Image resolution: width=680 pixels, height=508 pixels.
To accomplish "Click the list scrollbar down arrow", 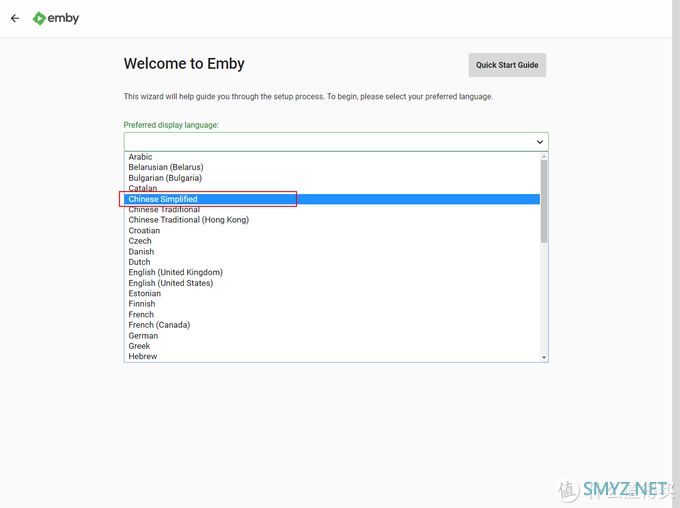I will (544, 357).
